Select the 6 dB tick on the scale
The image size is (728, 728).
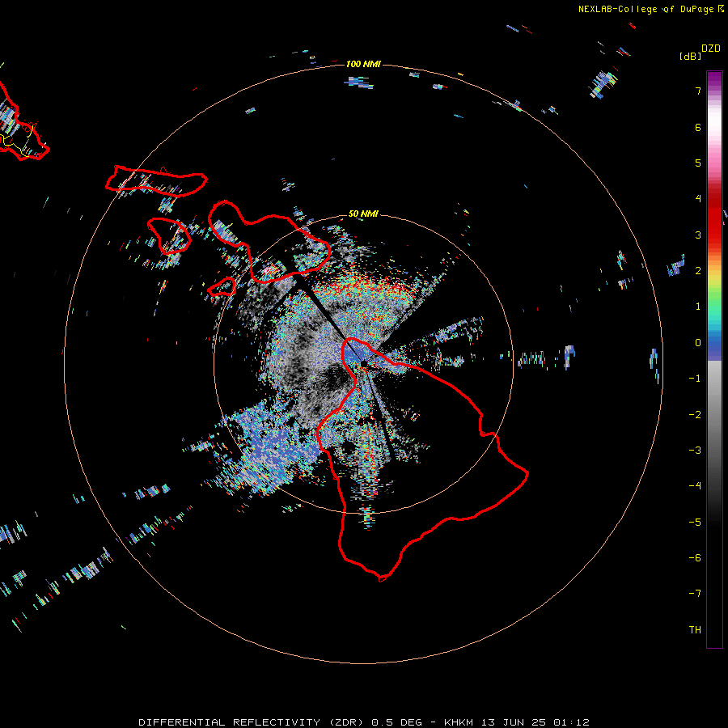click(x=698, y=127)
